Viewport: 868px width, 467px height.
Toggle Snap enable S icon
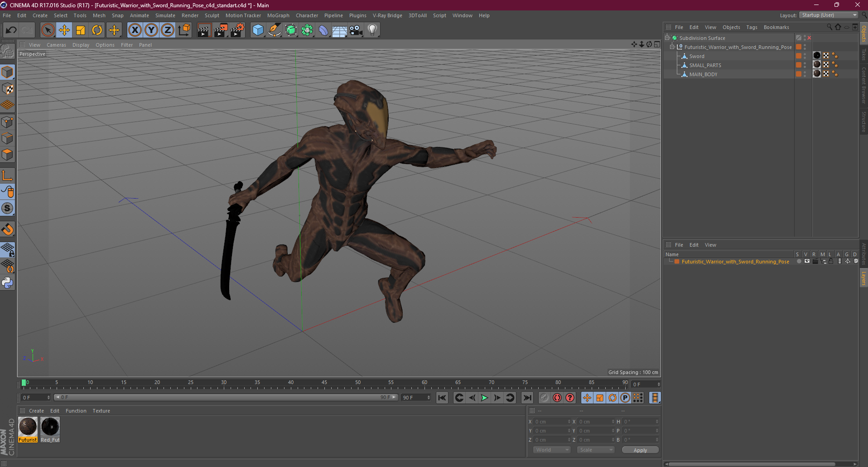tap(8, 209)
